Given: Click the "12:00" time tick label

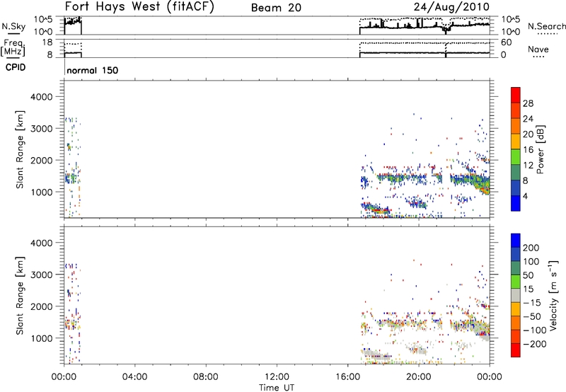Looking at the screenshot, I should [x=277, y=377].
